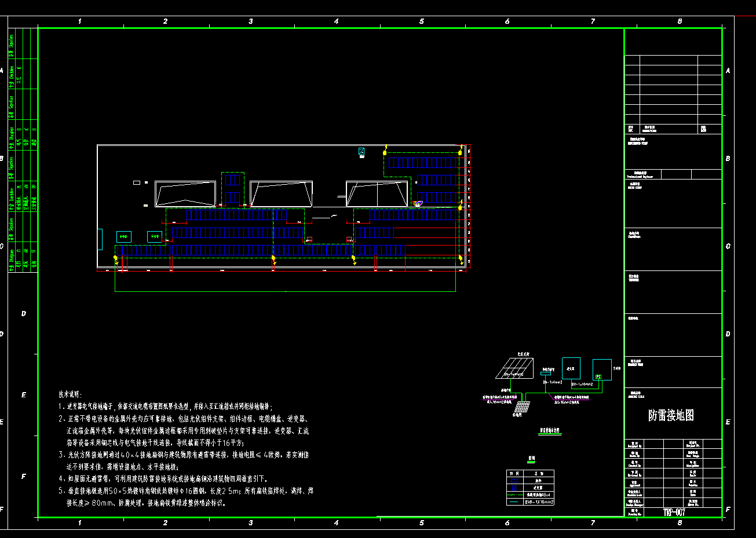Click the blue inverter symbol in legend

[514, 488]
